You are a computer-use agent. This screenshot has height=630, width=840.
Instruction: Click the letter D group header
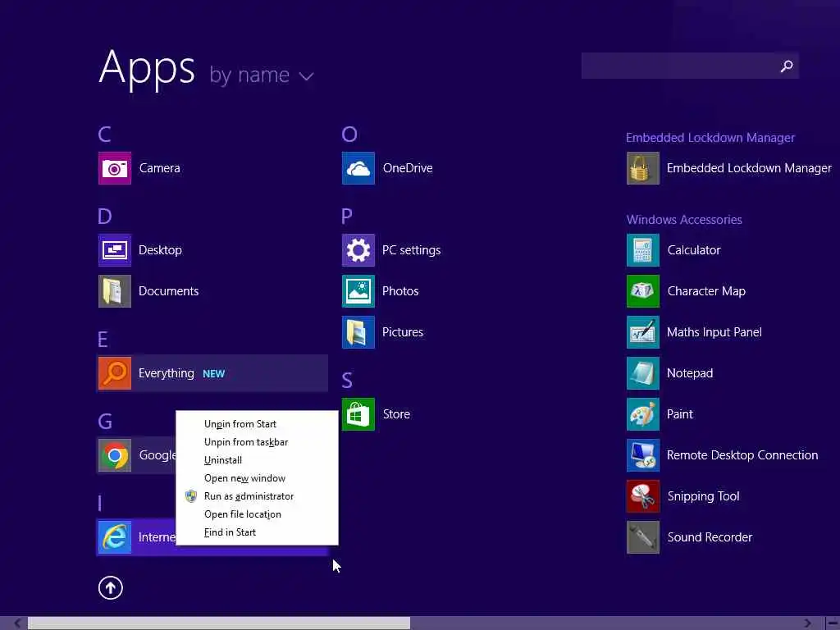(x=105, y=216)
